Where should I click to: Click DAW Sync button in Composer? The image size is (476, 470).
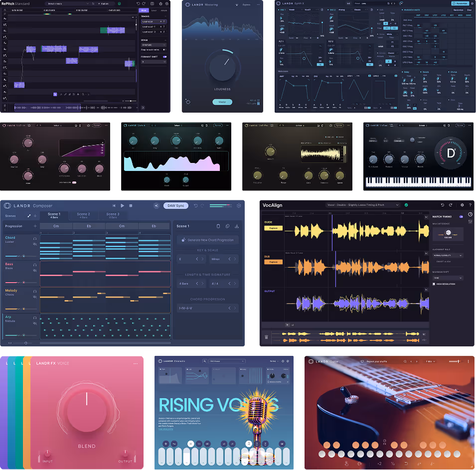(x=176, y=205)
